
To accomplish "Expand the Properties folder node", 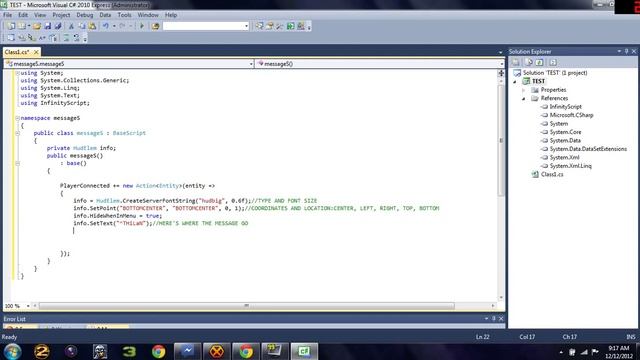I will [524, 90].
